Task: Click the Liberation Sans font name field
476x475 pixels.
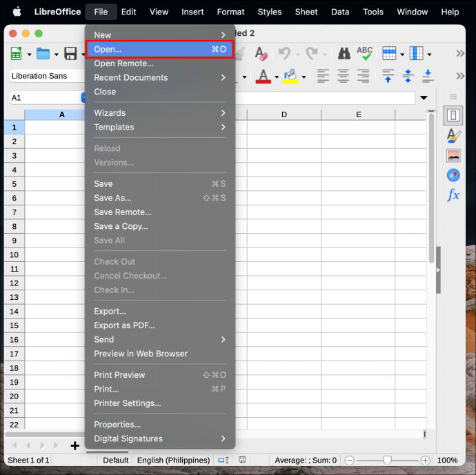Action: click(x=47, y=76)
